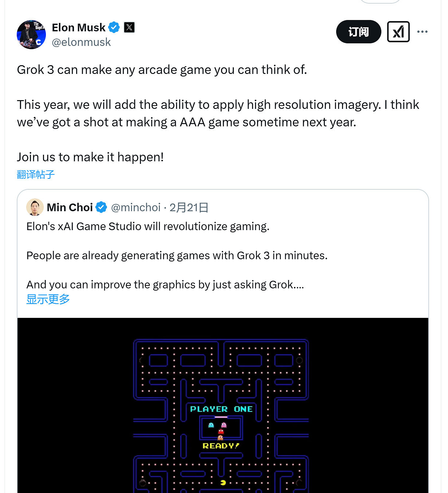Click the Min Choi display name
448x493 pixels.
tap(70, 207)
